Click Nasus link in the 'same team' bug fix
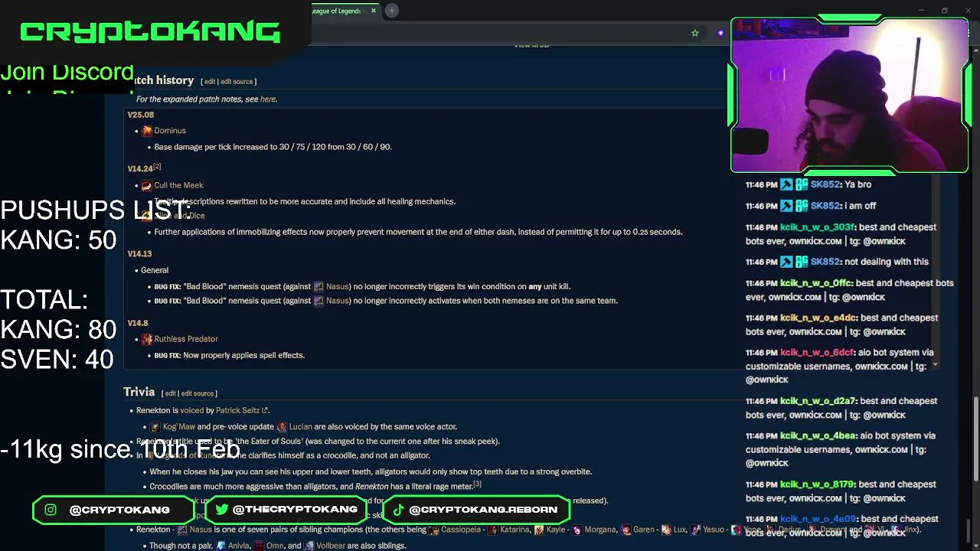The height and width of the screenshot is (551, 980). click(x=338, y=302)
